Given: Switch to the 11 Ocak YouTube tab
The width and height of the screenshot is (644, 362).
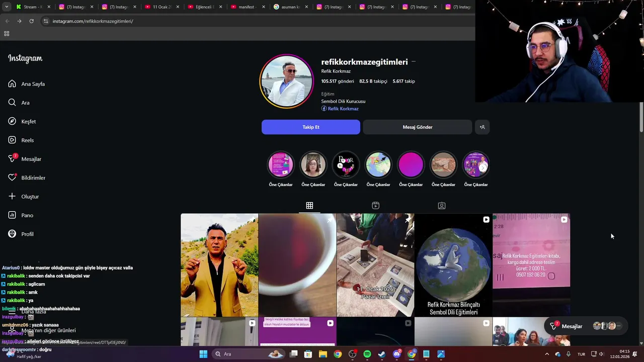Looking at the screenshot, I should [161, 7].
